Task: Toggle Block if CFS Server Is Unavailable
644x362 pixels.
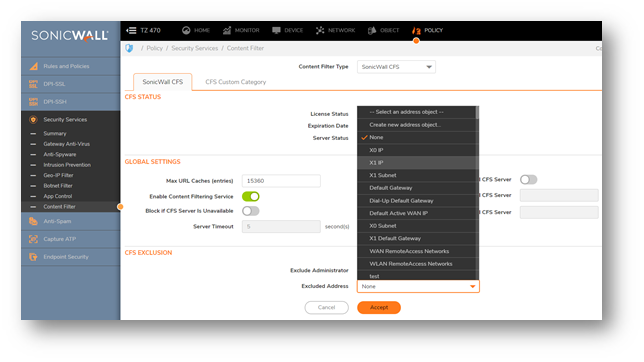Action: [x=251, y=211]
